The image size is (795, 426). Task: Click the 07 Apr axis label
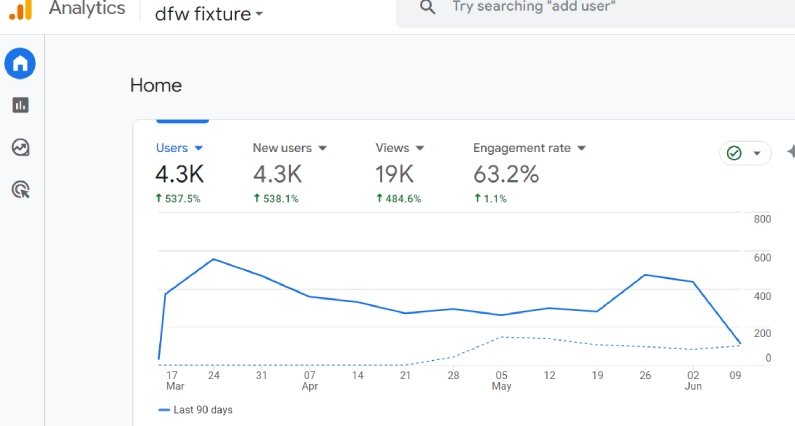click(310, 380)
